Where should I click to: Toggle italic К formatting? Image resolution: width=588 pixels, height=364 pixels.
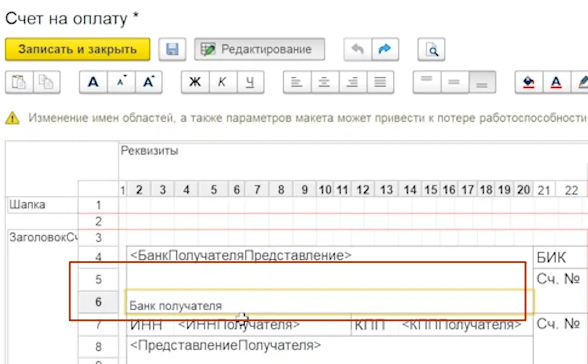(222, 82)
